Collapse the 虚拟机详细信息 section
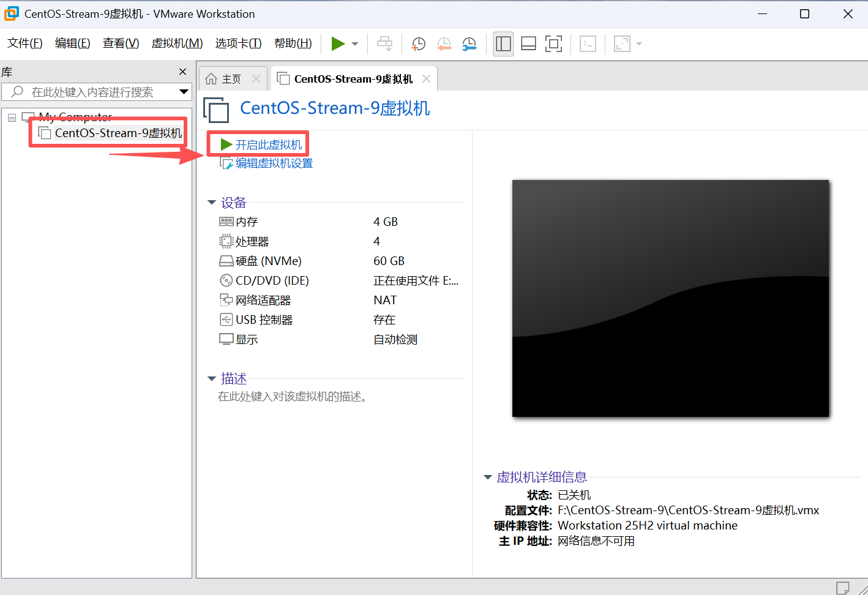Screen dimensions: 868x595 click(x=488, y=477)
